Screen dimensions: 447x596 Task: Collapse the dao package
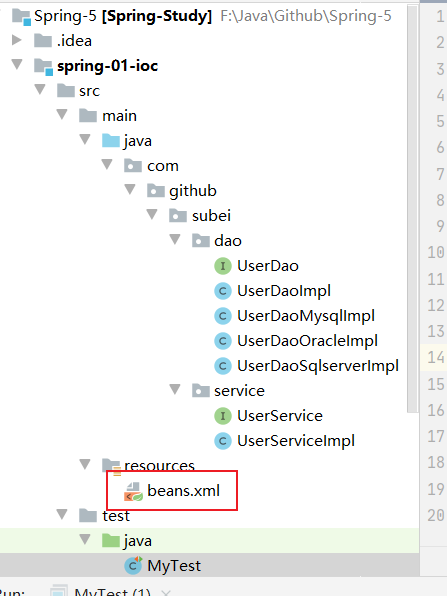175,239
